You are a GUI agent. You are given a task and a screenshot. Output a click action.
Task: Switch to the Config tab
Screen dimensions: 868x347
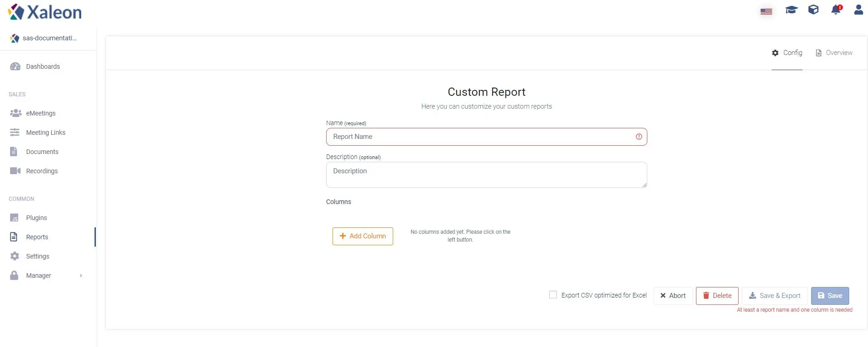click(x=787, y=53)
